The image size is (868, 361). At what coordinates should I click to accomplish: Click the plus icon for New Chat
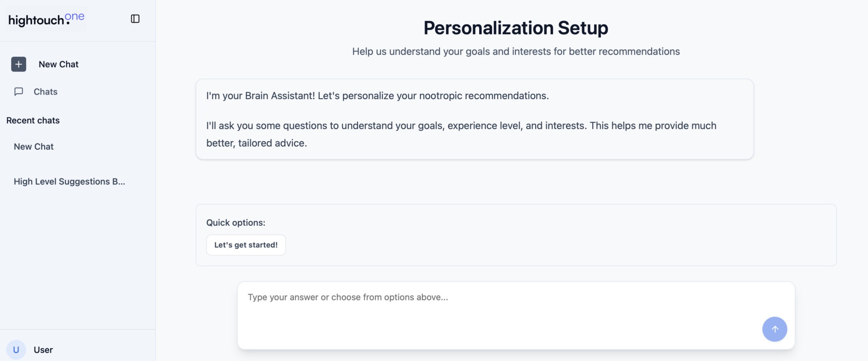pos(19,64)
